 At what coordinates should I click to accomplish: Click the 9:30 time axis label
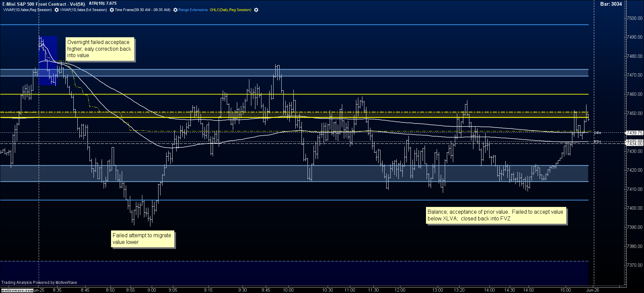[243, 290]
